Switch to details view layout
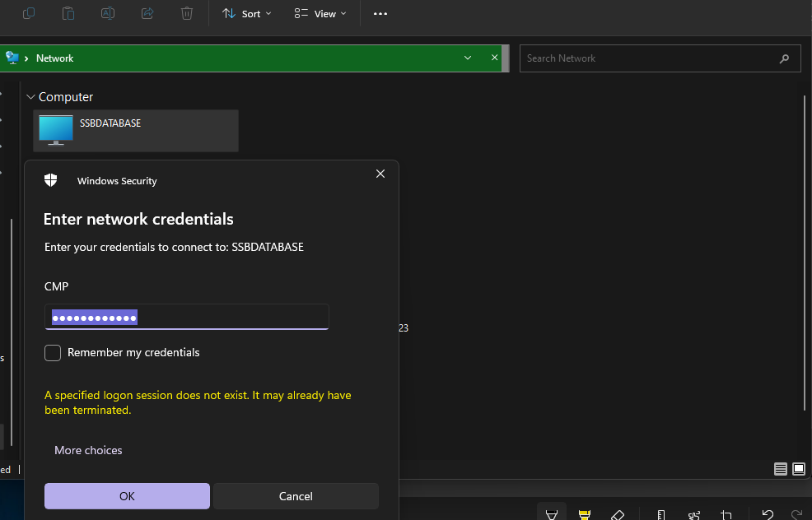812x520 pixels. 781,469
